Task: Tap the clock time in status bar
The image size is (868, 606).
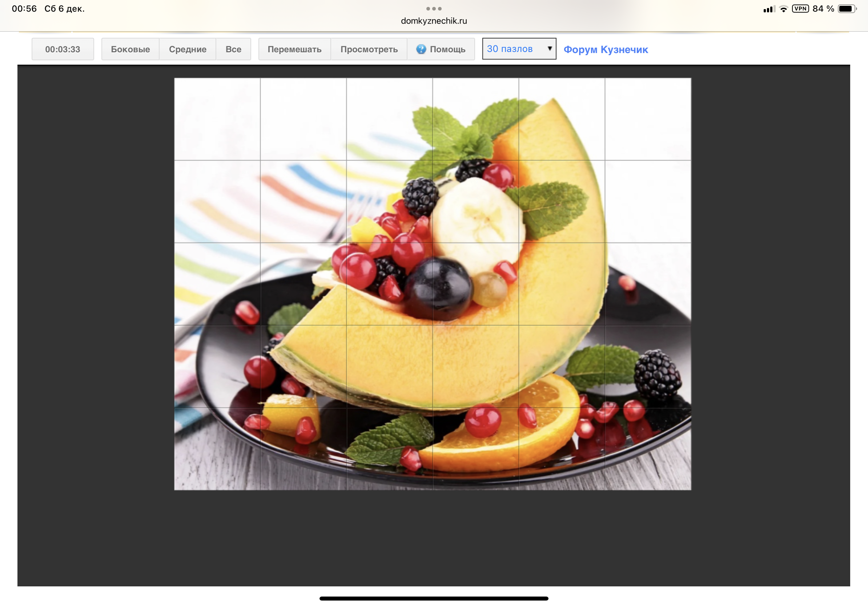Action: tap(24, 9)
